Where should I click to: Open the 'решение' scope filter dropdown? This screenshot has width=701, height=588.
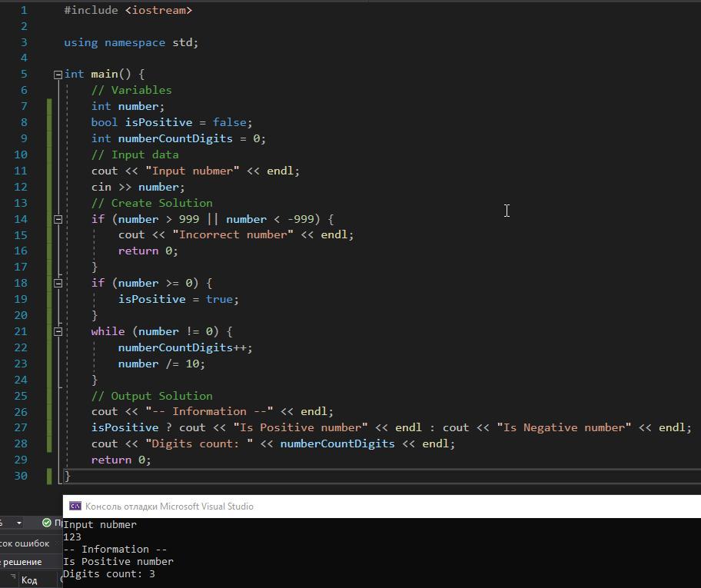pos(22,562)
